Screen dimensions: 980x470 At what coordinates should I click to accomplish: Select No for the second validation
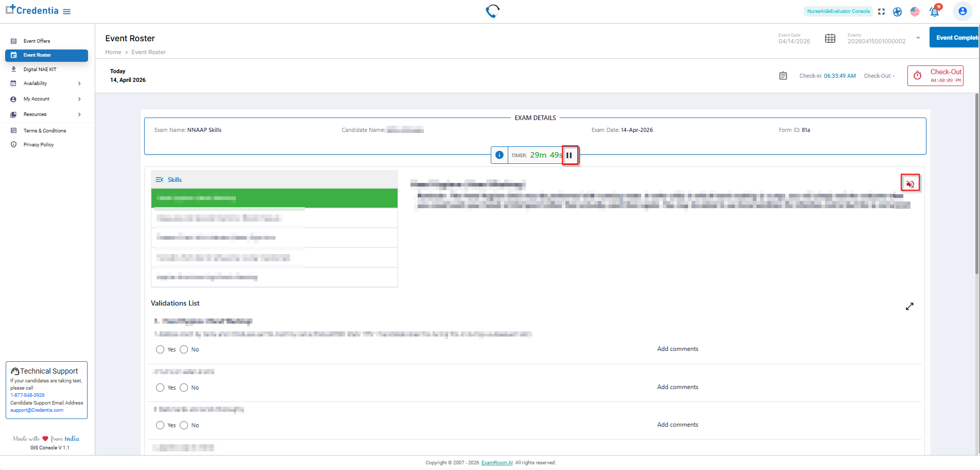click(184, 388)
